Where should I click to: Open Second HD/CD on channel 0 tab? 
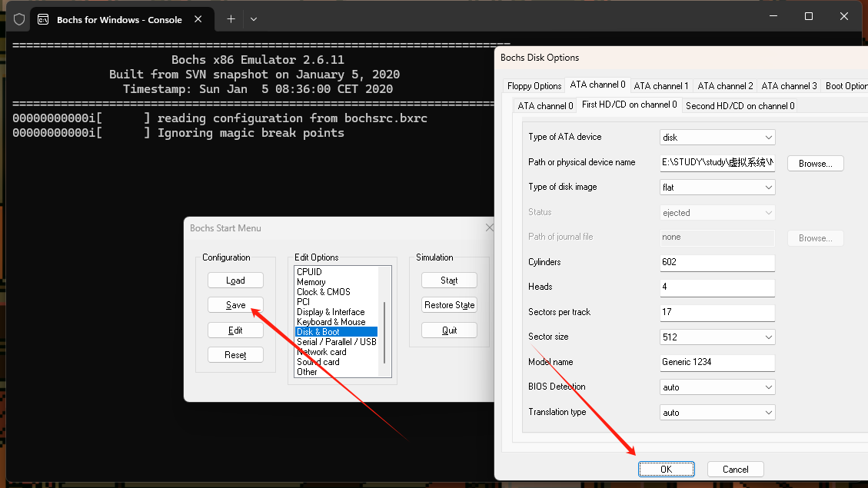pyautogui.click(x=740, y=106)
